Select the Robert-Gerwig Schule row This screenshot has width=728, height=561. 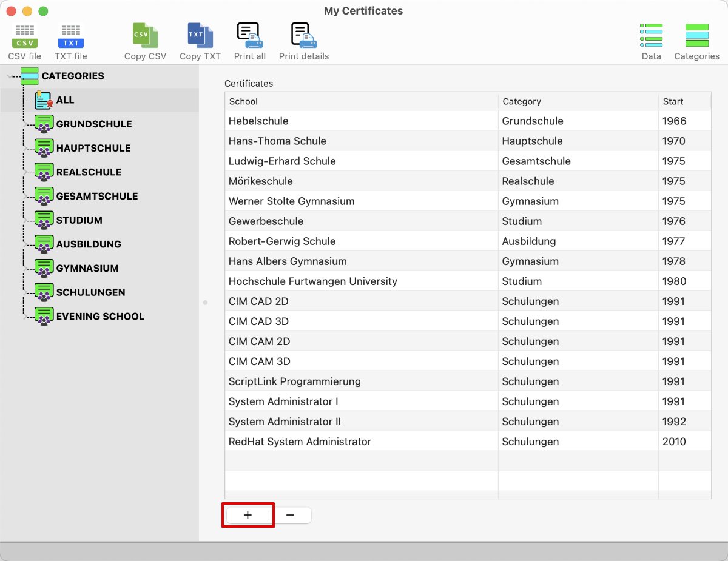pyautogui.click(x=468, y=241)
